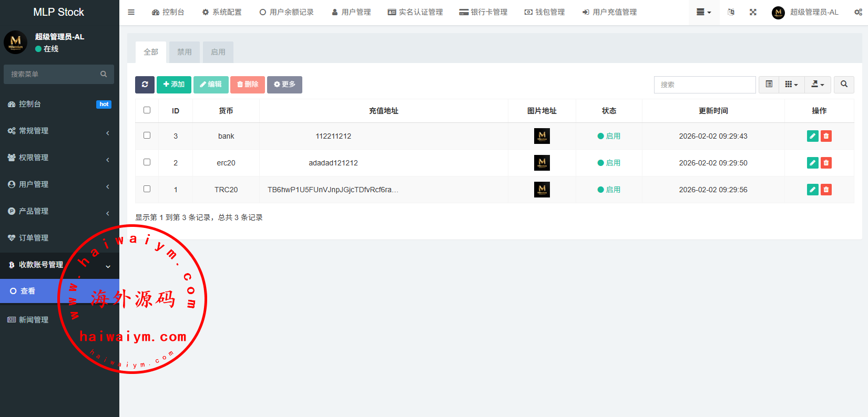Tick the checkbox for row ID 3
This screenshot has width=868, height=417.
[x=147, y=135]
